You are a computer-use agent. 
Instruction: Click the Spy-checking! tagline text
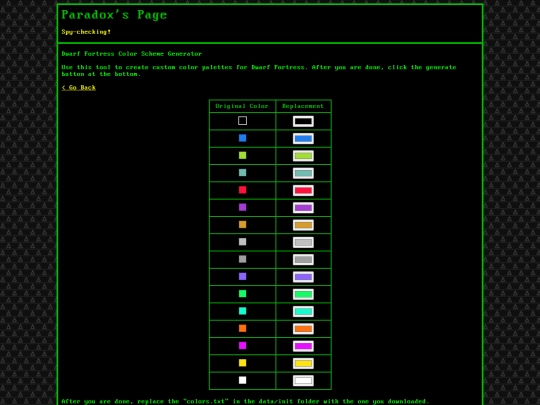86,32
